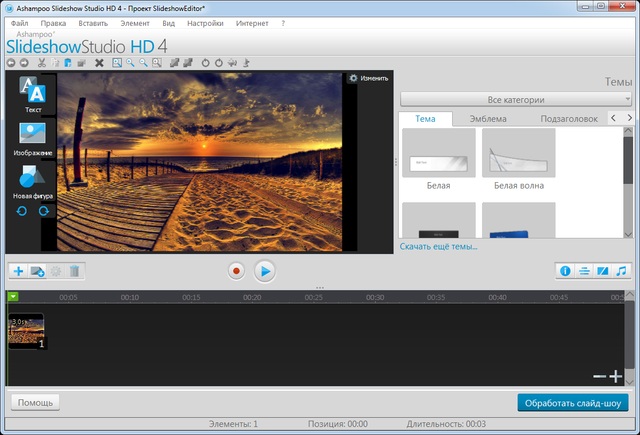This screenshot has height=435, width=640.
Task: Play the slideshow preview
Action: tap(264, 270)
